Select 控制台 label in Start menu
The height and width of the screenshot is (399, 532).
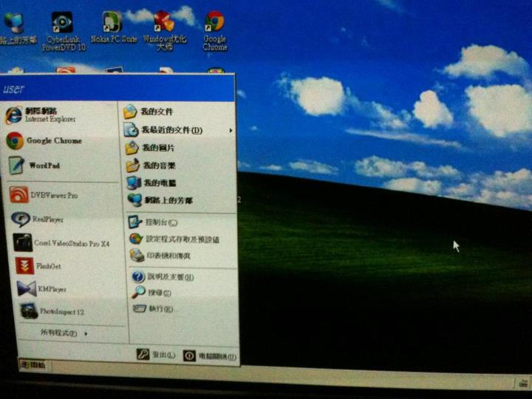tap(161, 222)
